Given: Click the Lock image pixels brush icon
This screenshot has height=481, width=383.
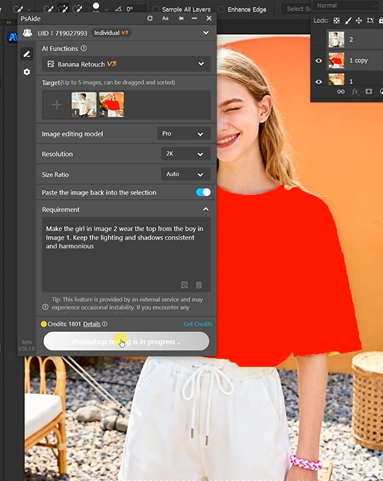Looking at the screenshot, I should pyautogui.click(x=348, y=21).
